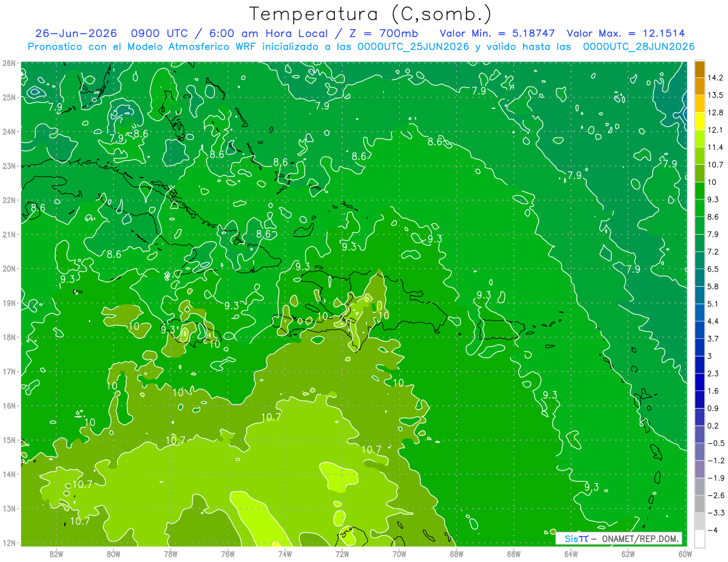
Task: Click the '82W' longitude axis label
Action: (x=56, y=554)
